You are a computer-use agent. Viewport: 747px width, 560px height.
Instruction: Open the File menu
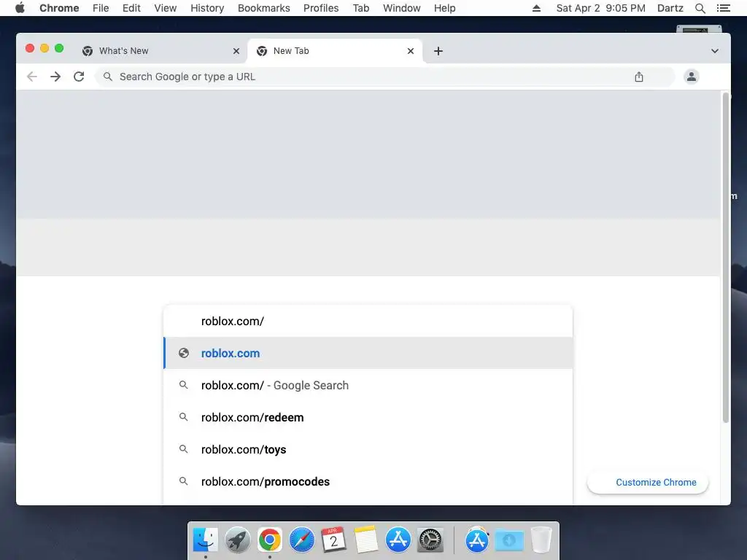101,8
